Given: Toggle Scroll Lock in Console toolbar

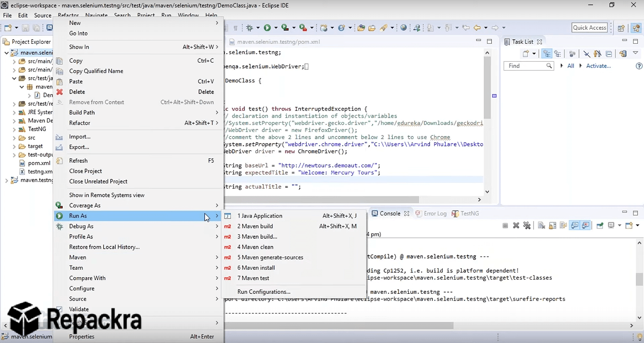Looking at the screenshot, I should click(553, 225).
